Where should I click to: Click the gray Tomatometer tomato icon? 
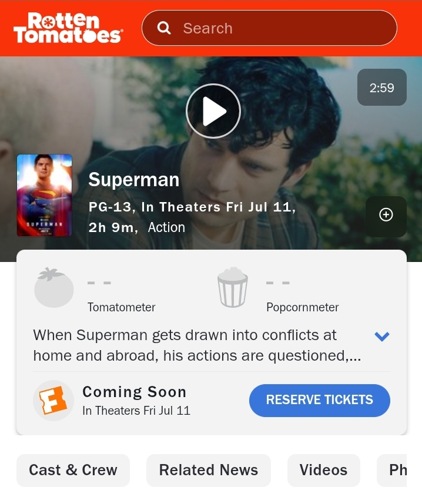(53, 287)
